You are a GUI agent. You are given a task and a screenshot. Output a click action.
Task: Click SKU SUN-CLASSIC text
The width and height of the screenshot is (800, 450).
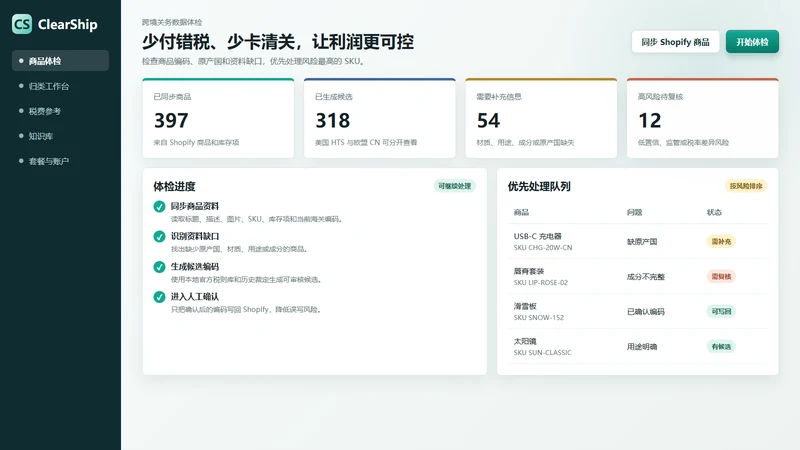[542, 353]
